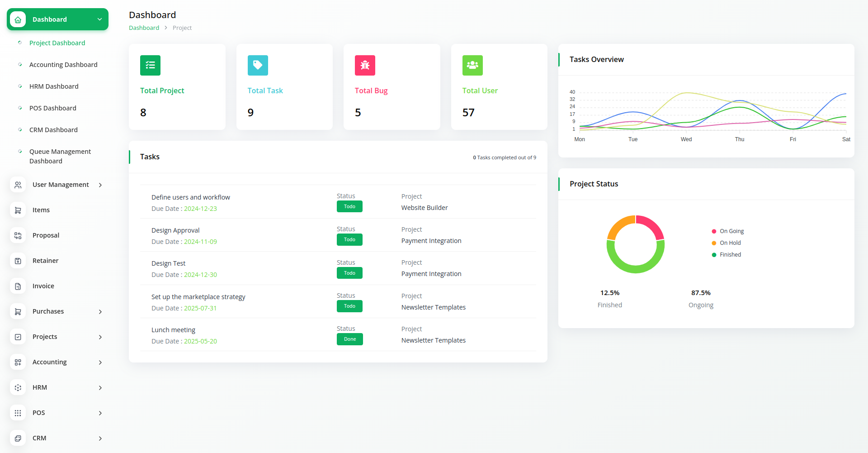Click the Items cart icon in sidebar

coord(18,210)
